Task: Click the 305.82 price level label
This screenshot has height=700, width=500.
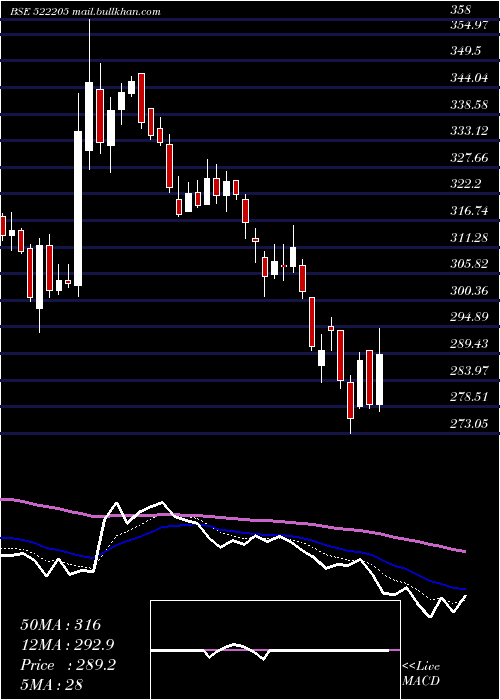Action: [469, 264]
